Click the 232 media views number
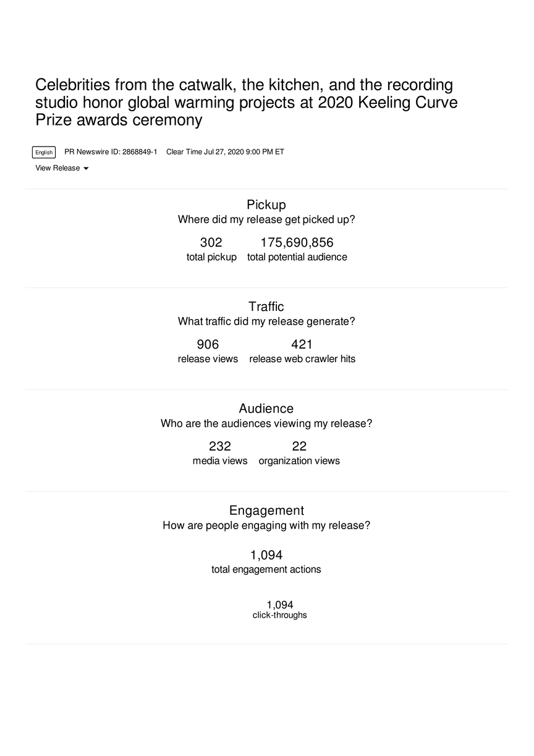The image size is (534, 756). pos(220,446)
